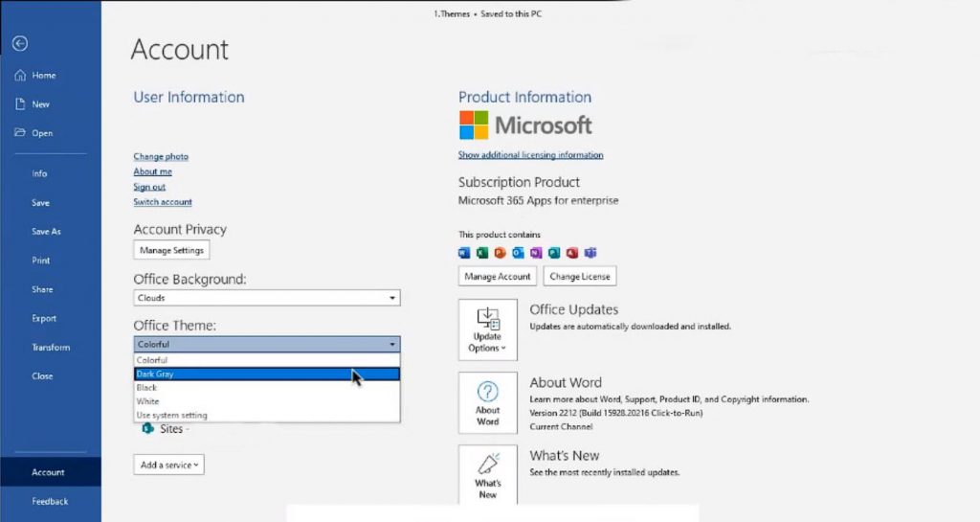
Task: Click the Change photo link
Action: 161,156
